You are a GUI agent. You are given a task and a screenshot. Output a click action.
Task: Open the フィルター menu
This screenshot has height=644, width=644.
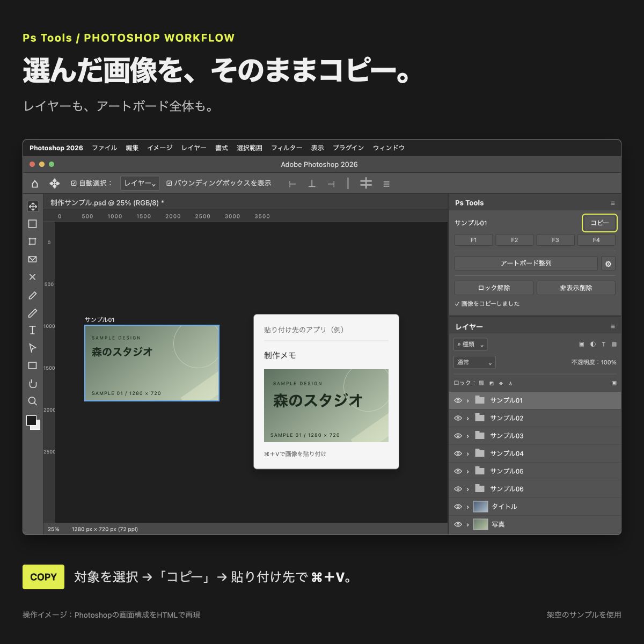coord(287,148)
